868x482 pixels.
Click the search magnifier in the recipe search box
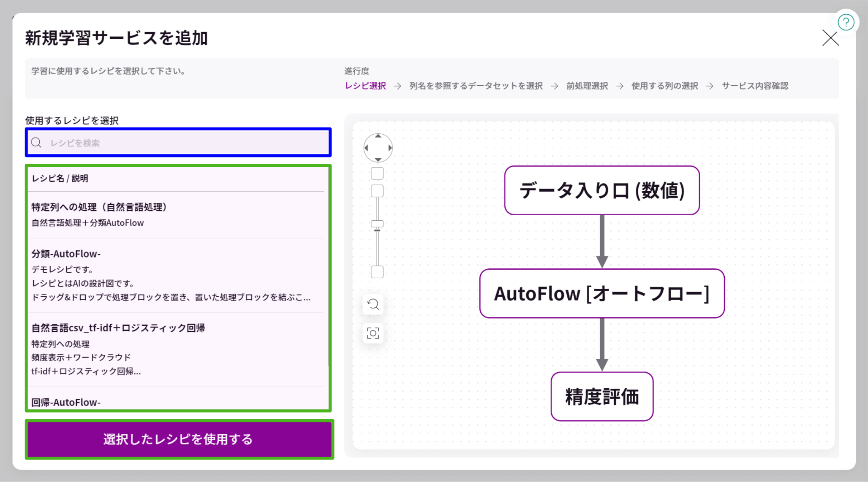click(x=36, y=143)
